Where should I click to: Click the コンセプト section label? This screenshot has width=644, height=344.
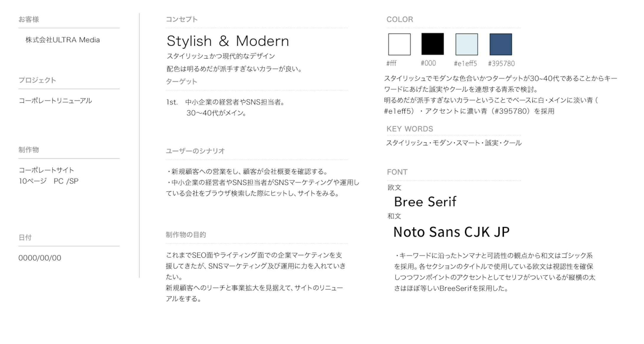182,19
